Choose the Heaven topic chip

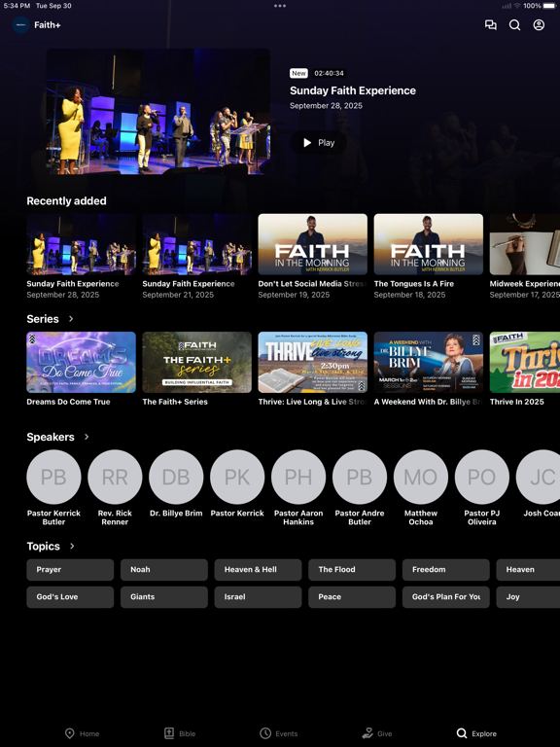pos(528,570)
